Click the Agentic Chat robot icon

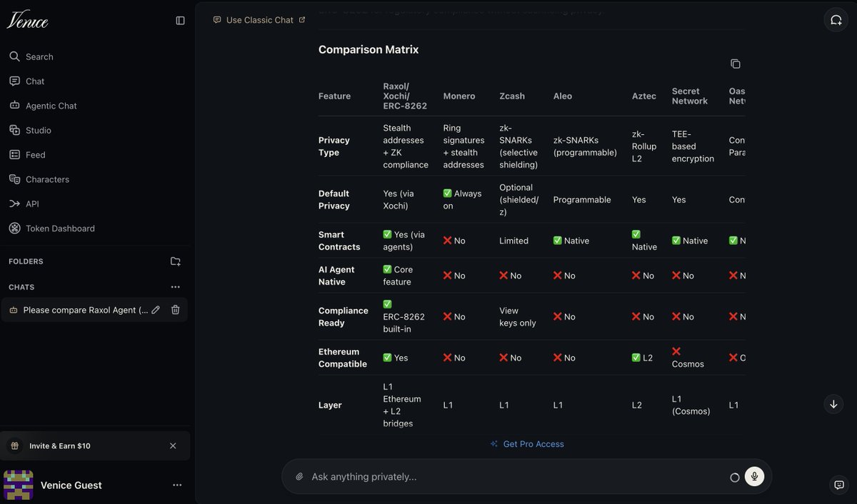pyautogui.click(x=14, y=106)
